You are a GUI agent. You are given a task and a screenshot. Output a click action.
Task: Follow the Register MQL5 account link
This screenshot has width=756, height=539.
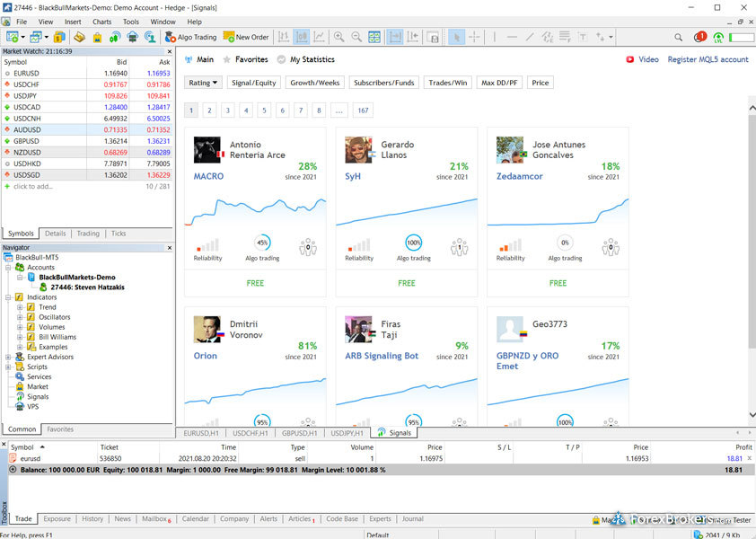coord(708,59)
